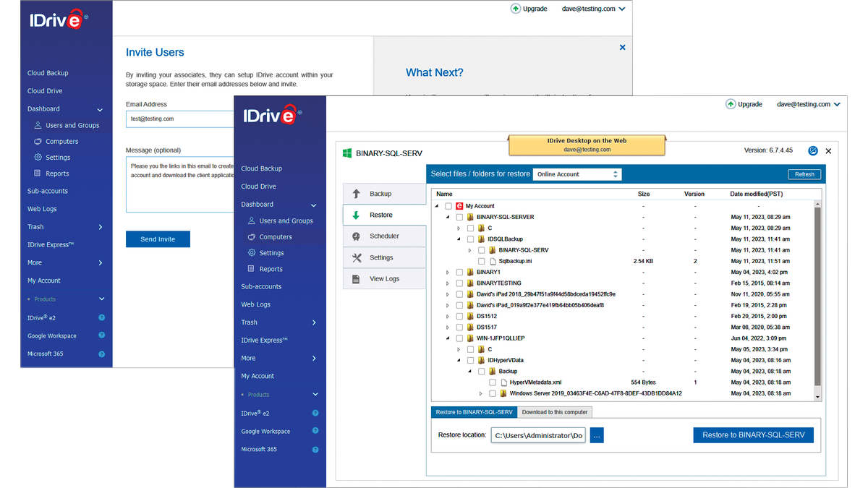Click the Restore location input field
The image size is (868, 488).
(x=538, y=435)
